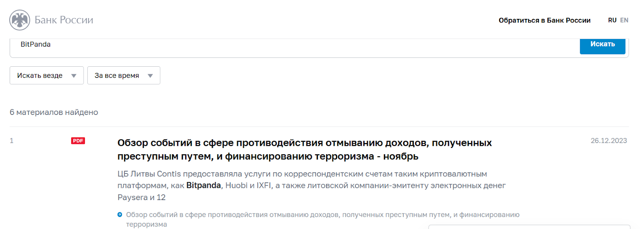Click the snippet text starting "ЦБ Литвы Contis"
This screenshot has height=229, width=644.
click(302, 174)
